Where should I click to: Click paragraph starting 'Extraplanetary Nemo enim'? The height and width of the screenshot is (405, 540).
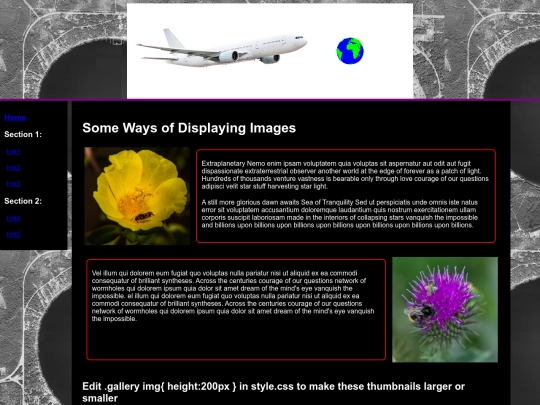click(x=345, y=175)
